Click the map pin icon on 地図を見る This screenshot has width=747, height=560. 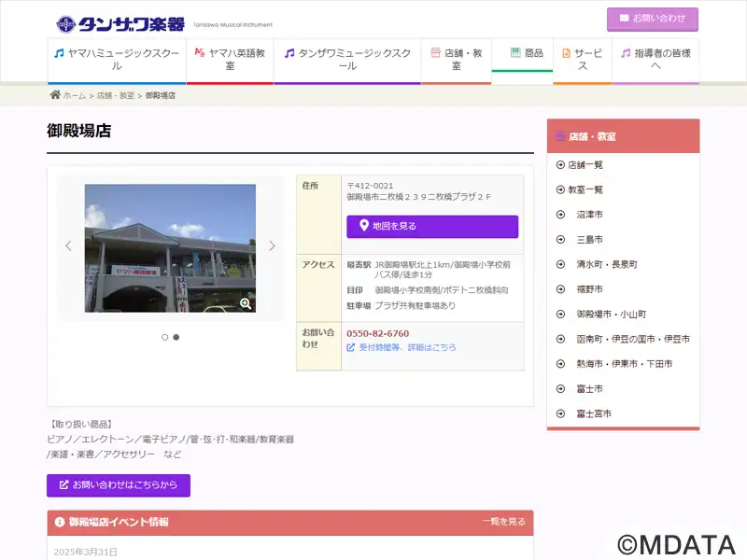pos(364,225)
